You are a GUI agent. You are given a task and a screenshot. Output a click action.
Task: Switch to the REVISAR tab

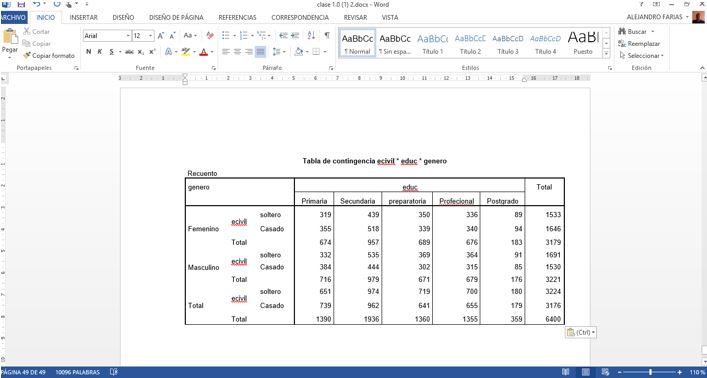click(x=355, y=18)
